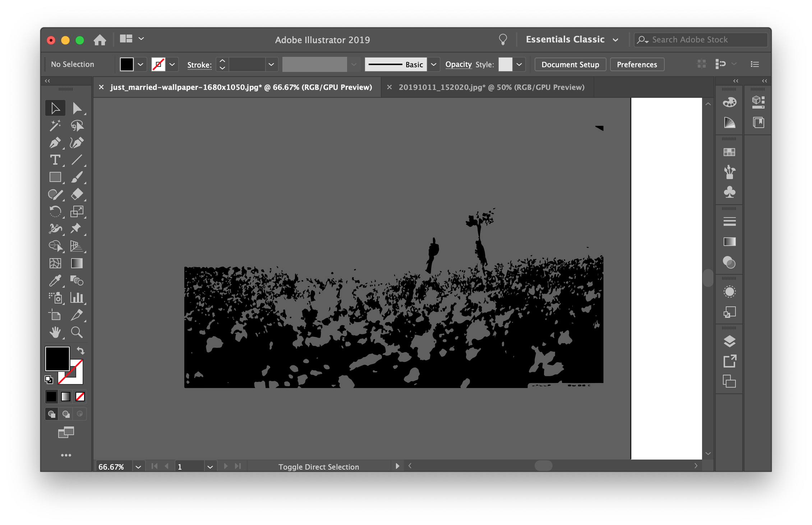Activate the Zoom tool
Screen dimensions: 812x525
[77, 332]
